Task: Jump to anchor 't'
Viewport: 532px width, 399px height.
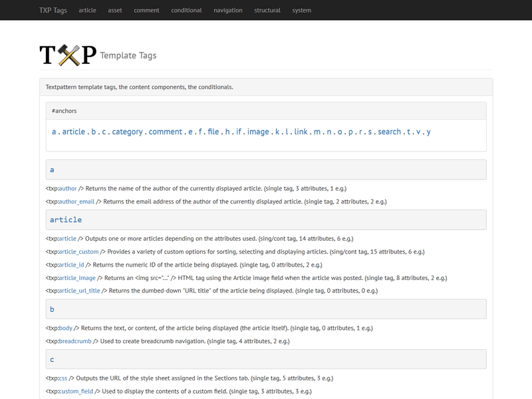Action: point(409,132)
